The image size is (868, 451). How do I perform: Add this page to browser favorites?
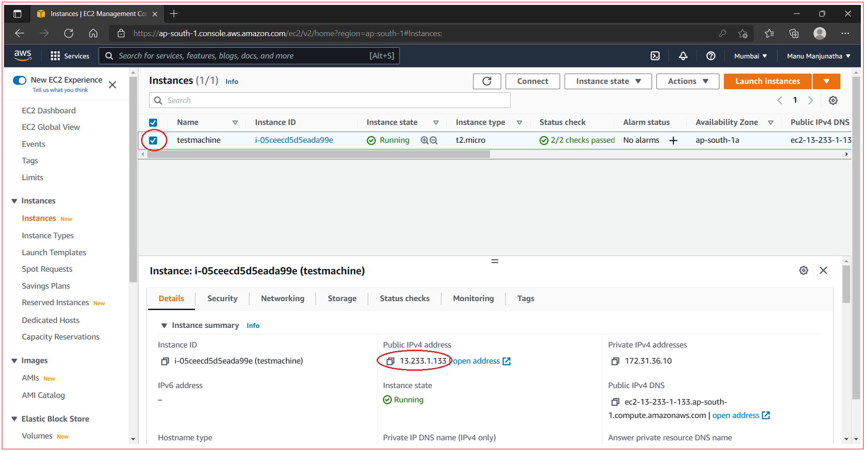(x=743, y=33)
